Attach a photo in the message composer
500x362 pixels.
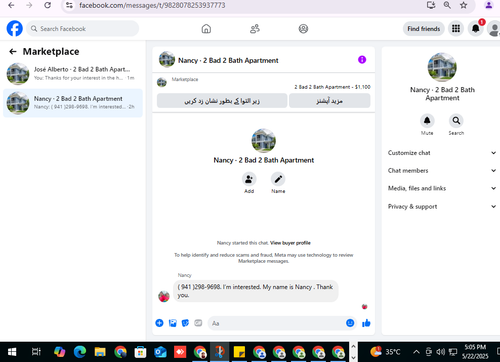[172, 323]
